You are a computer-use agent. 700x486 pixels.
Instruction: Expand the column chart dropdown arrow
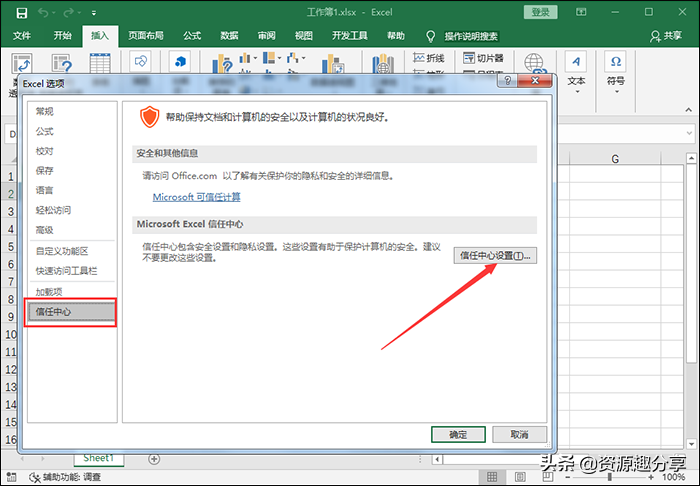pos(255,58)
